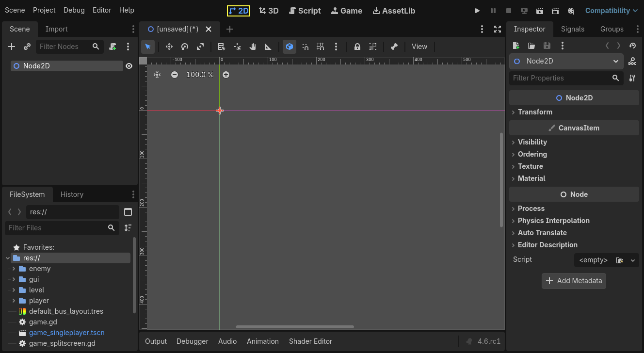Click the lock selected node icon
This screenshot has width=644, height=353.
(357, 47)
